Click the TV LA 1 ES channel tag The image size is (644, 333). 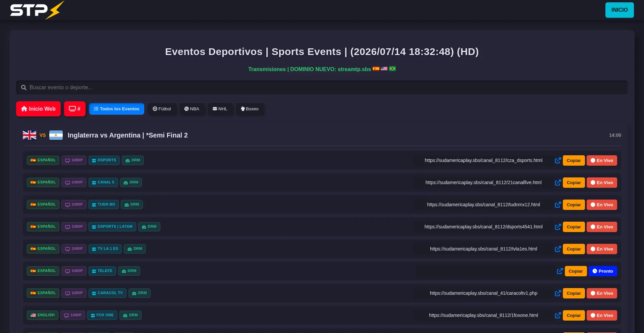coord(105,249)
